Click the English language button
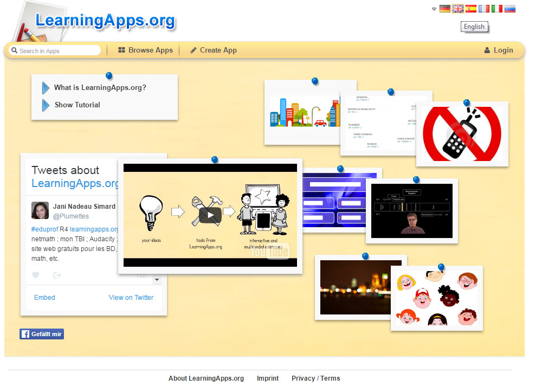 point(474,27)
